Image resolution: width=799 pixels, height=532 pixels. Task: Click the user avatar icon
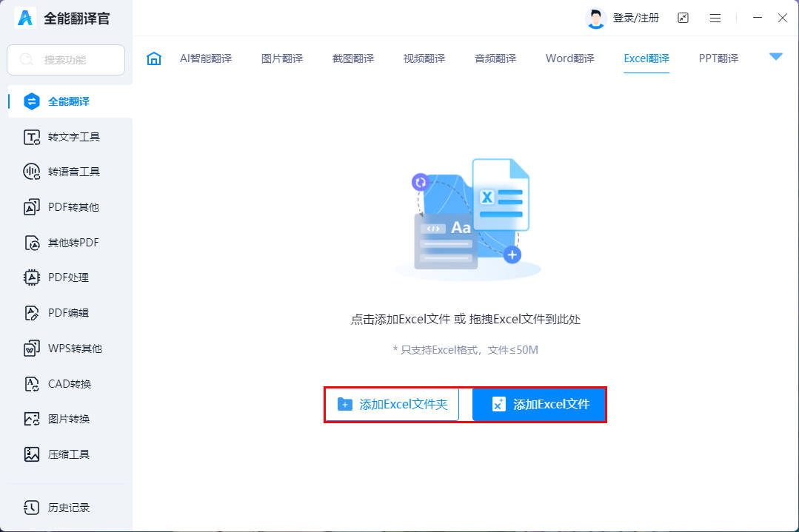click(595, 18)
